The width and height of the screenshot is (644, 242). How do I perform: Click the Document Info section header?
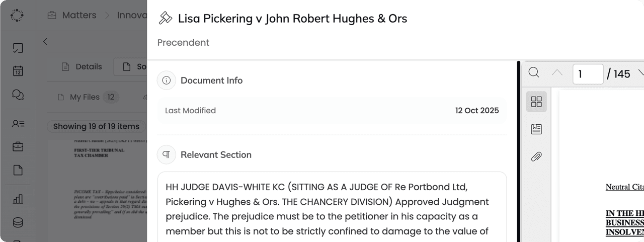[211, 80]
